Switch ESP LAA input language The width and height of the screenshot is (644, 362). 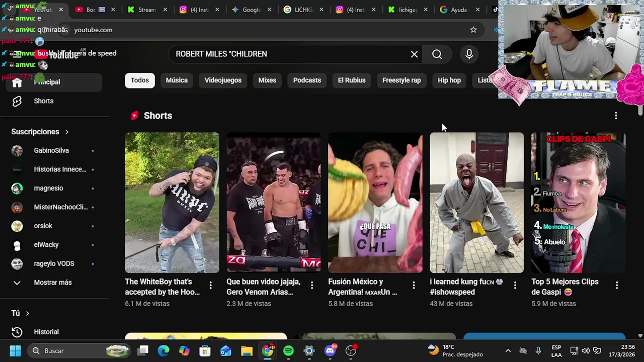[556, 351]
